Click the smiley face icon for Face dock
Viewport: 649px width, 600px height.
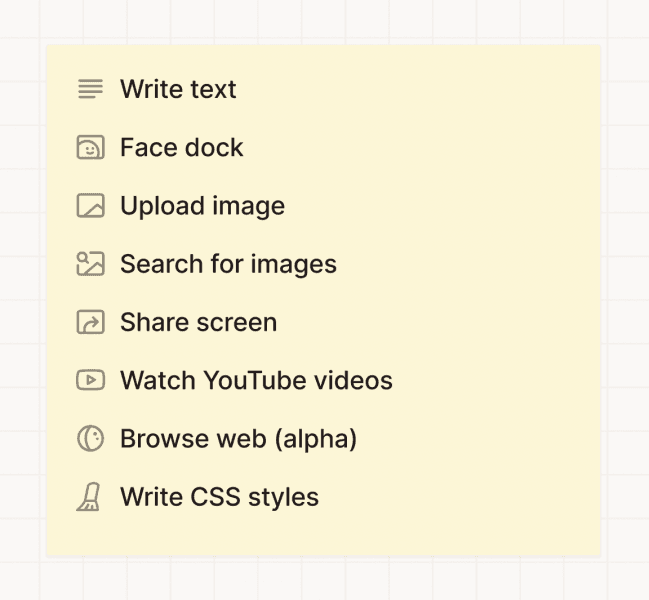coord(90,148)
